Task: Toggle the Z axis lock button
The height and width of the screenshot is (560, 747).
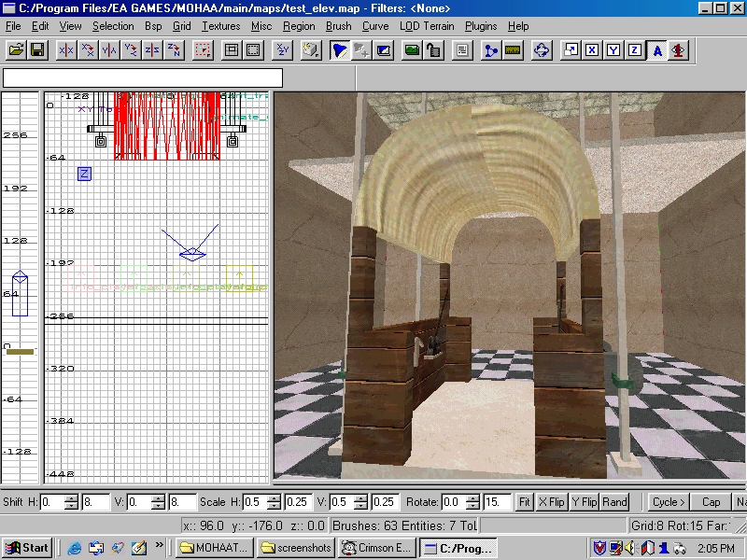Action: (635, 50)
